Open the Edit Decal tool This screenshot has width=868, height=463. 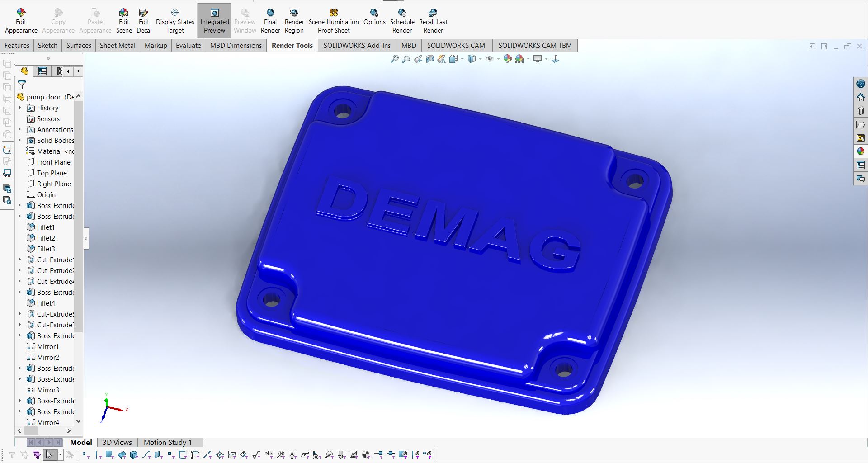tap(144, 21)
